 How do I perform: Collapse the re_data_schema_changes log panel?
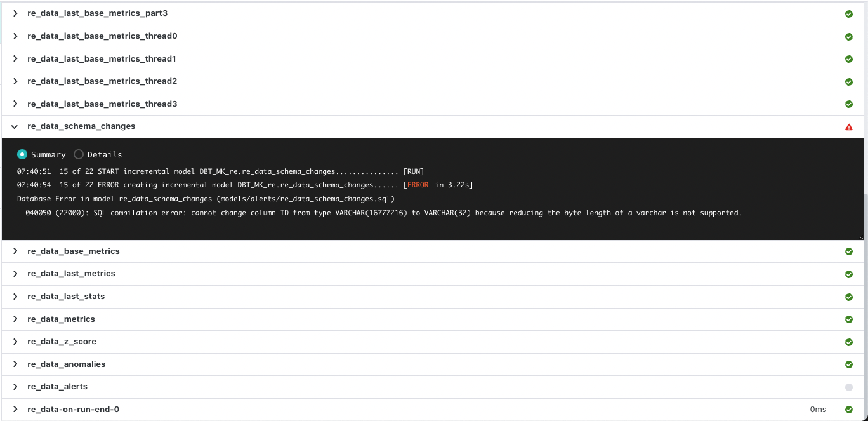[x=14, y=126]
